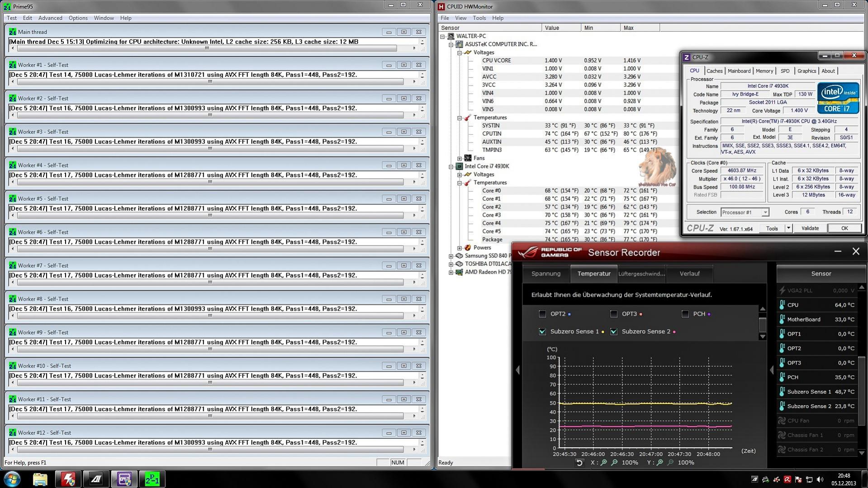Screen dimensions: 868x488
Task: Expand the Samsung SSD 840 node
Action: coord(451,256)
